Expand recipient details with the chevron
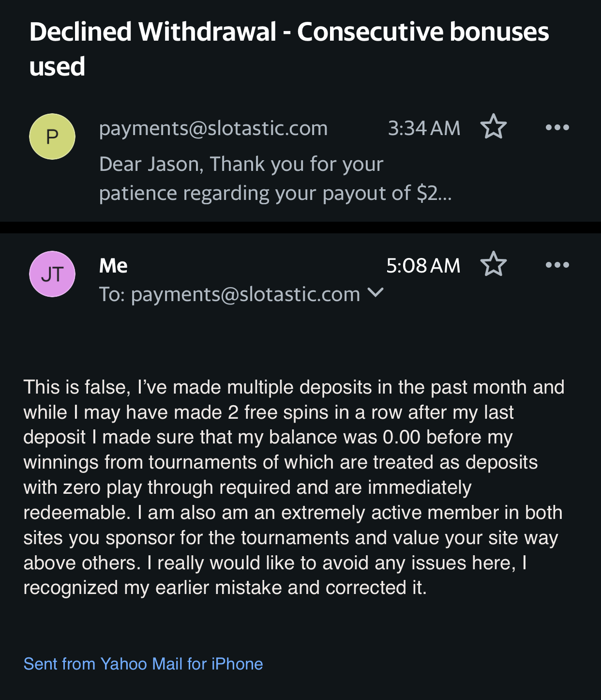This screenshot has height=700, width=601. point(376,292)
